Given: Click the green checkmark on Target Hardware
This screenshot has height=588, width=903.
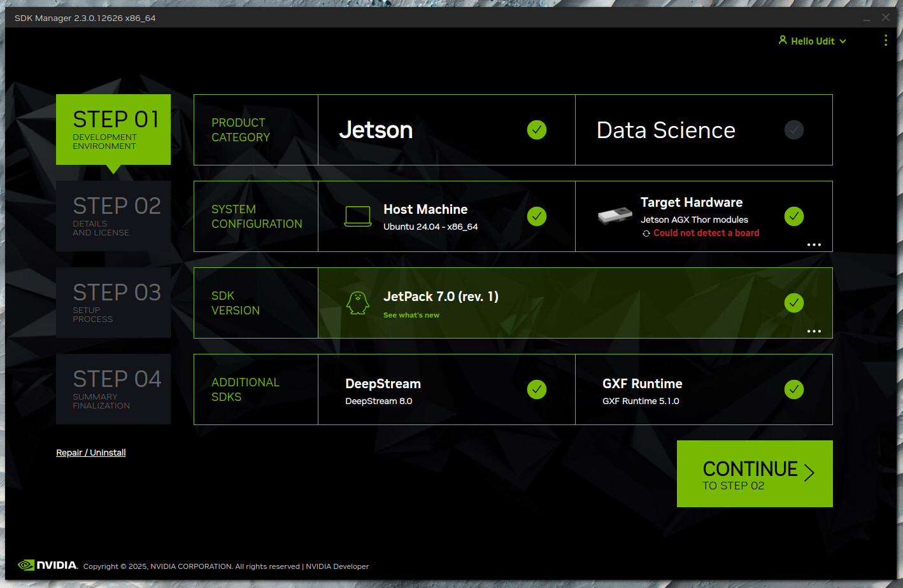Looking at the screenshot, I should point(793,216).
